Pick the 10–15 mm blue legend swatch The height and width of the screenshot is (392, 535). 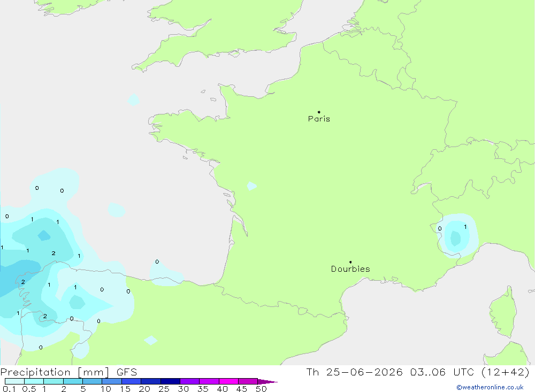point(112,381)
